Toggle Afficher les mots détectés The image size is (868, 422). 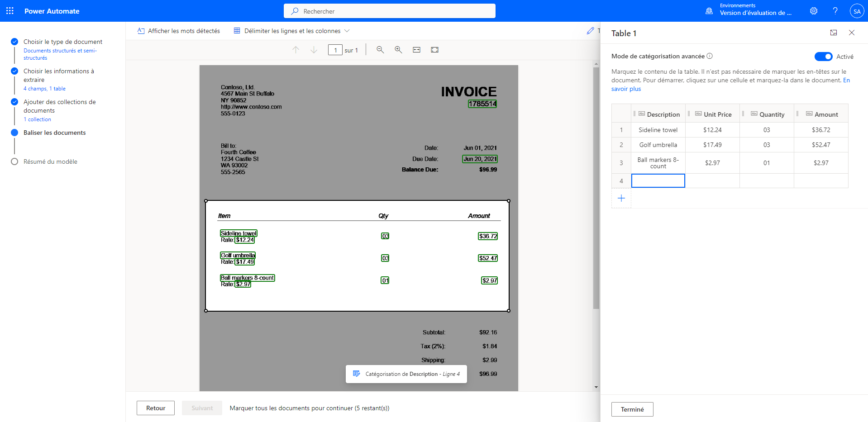(179, 31)
